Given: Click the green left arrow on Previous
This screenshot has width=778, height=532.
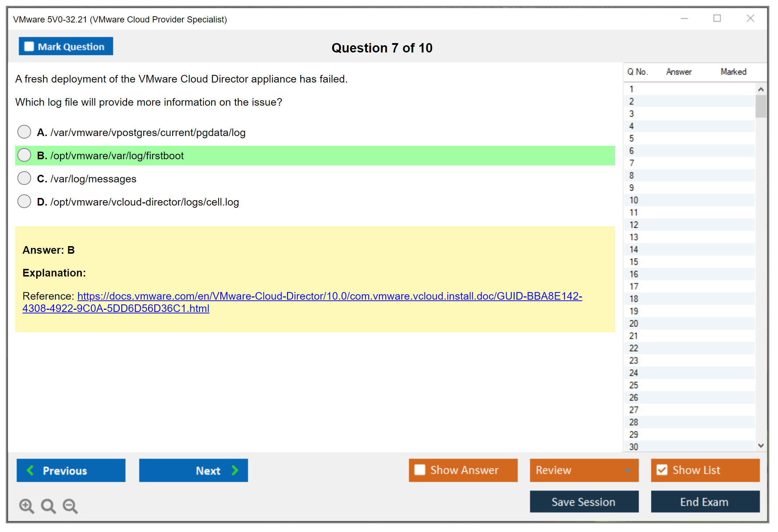Looking at the screenshot, I should pos(30,470).
